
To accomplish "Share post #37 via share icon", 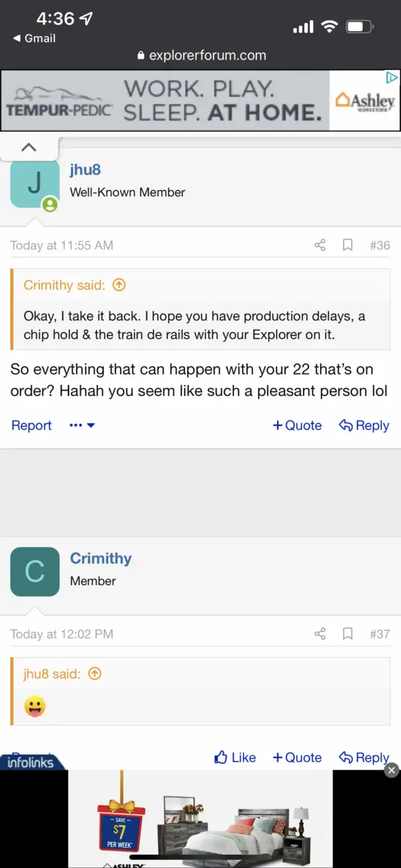I will point(320,634).
